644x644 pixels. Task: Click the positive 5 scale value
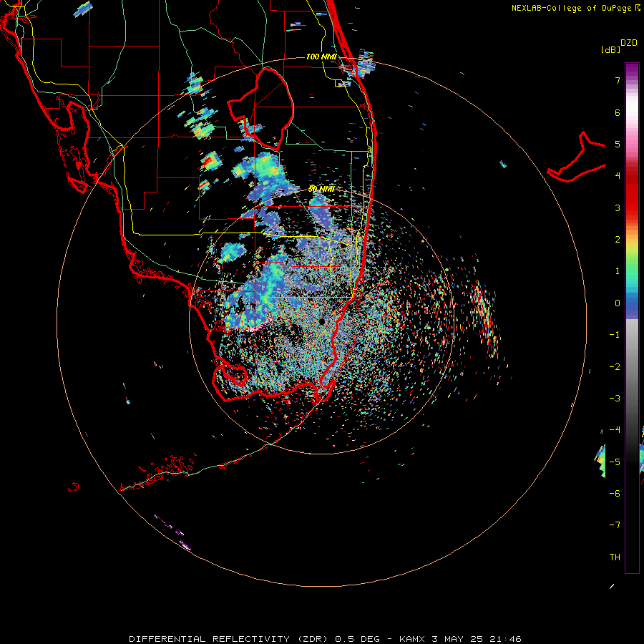(618, 144)
